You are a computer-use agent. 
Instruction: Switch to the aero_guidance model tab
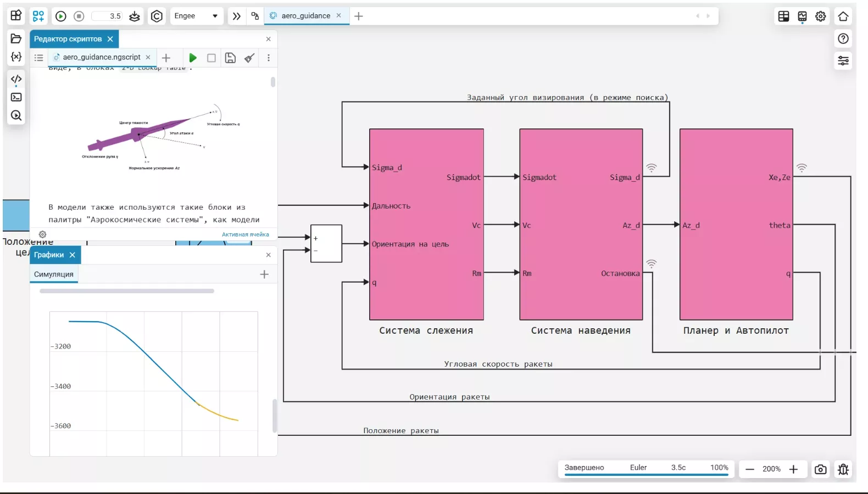(x=306, y=16)
